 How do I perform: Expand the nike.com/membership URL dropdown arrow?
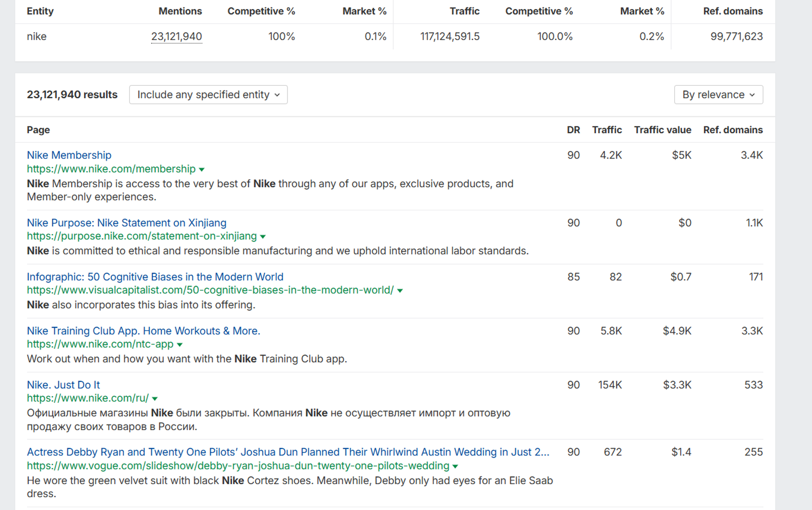(202, 170)
